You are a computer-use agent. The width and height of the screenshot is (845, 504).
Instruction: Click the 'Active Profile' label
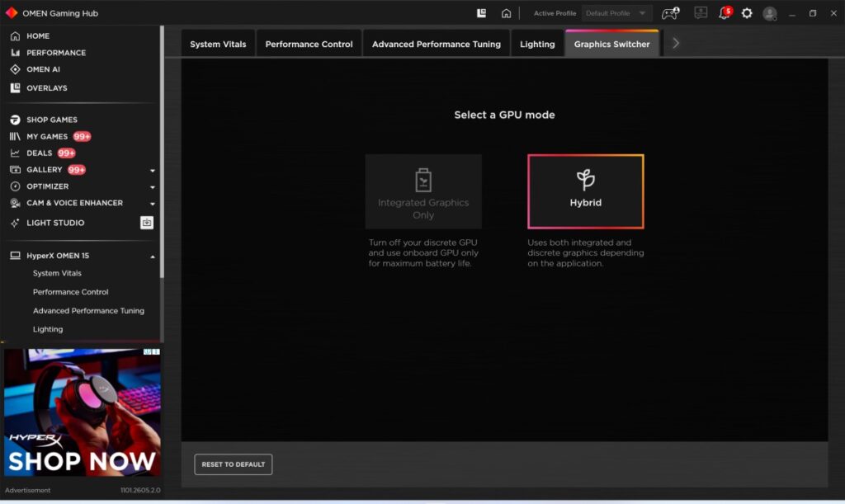[x=555, y=13]
